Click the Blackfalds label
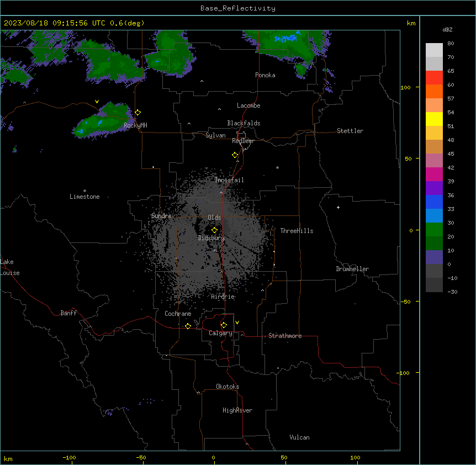 tap(244, 123)
